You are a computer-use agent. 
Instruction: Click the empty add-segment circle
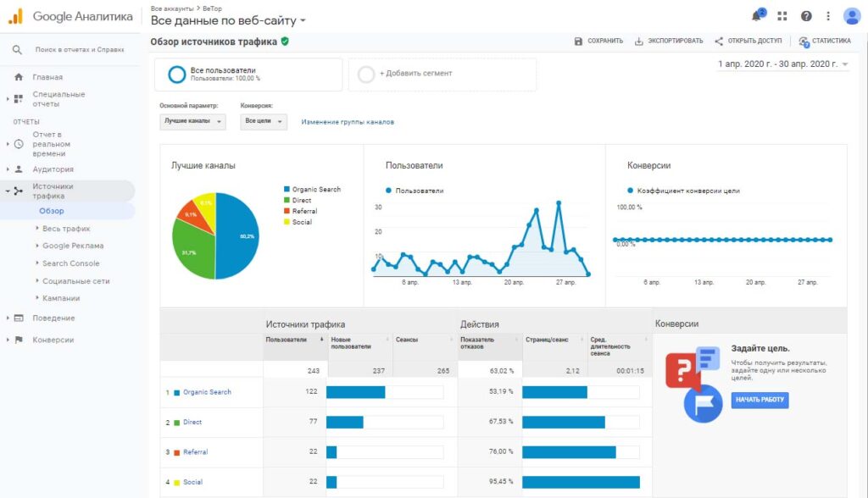pos(366,75)
